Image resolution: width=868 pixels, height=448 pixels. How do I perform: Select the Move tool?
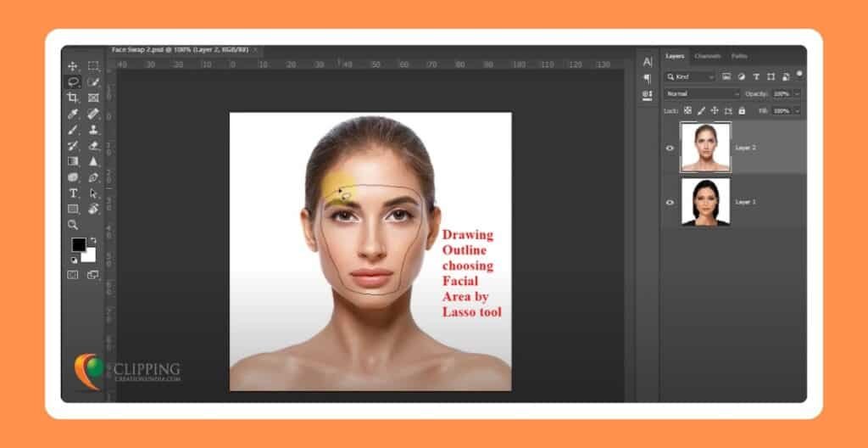[x=73, y=66]
